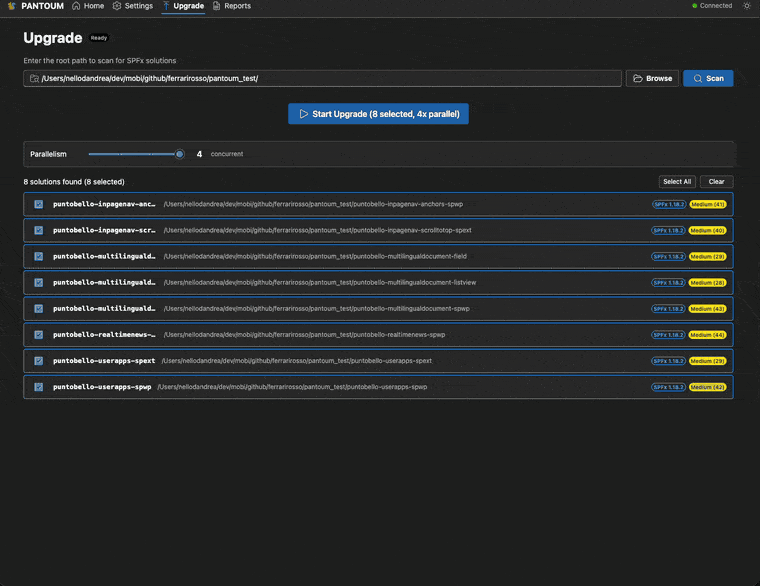
Task: Click 'Enter the root path to scan' hint
Action: 100,61
